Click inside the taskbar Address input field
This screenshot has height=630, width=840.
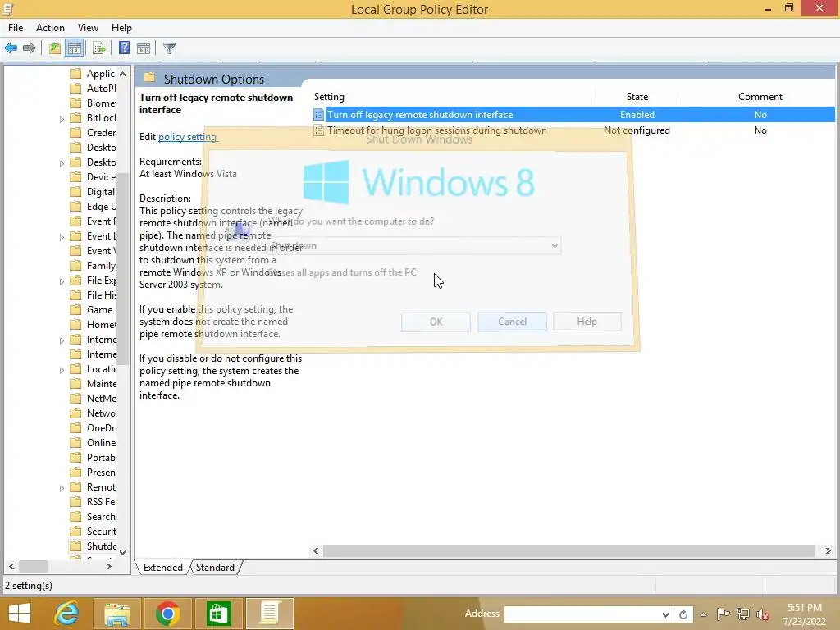tap(582, 614)
